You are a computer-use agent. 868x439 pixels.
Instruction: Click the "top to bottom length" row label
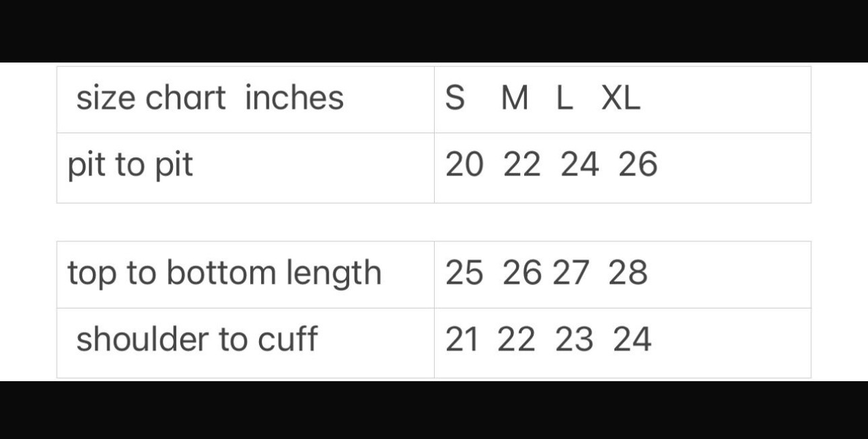pos(224,273)
